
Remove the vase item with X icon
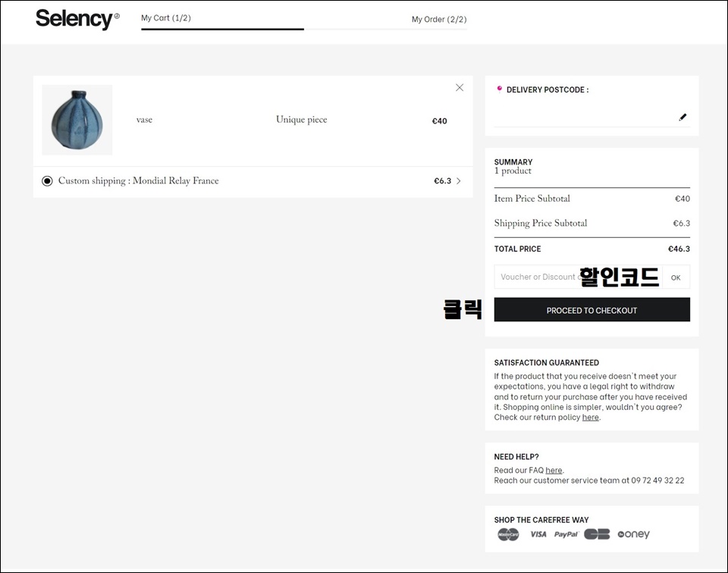point(460,88)
